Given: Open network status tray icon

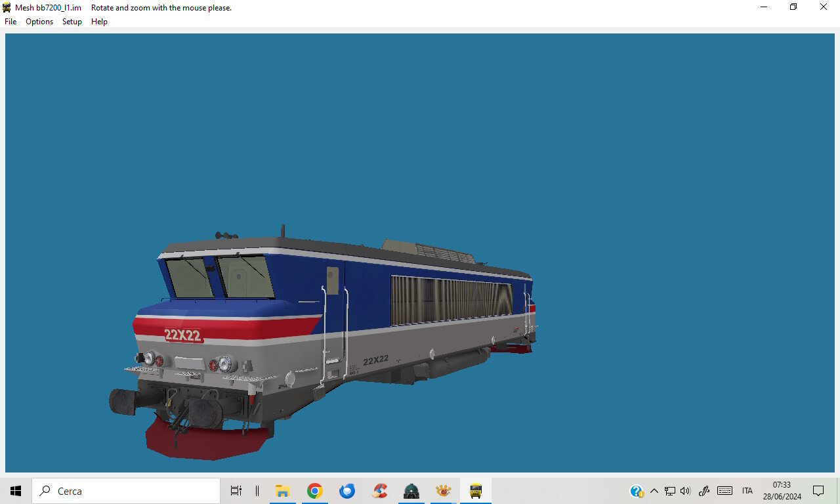Looking at the screenshot, I should tap(670, 491).
